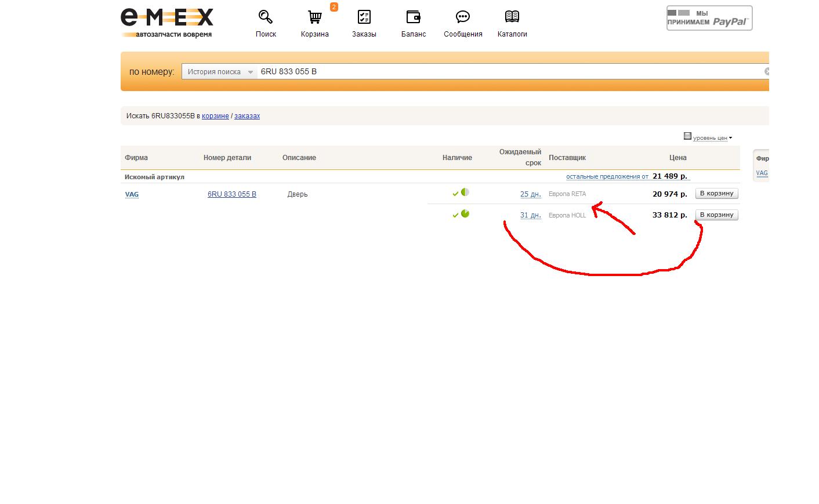Add Европа HOLL offer to cart

point(716,215)
